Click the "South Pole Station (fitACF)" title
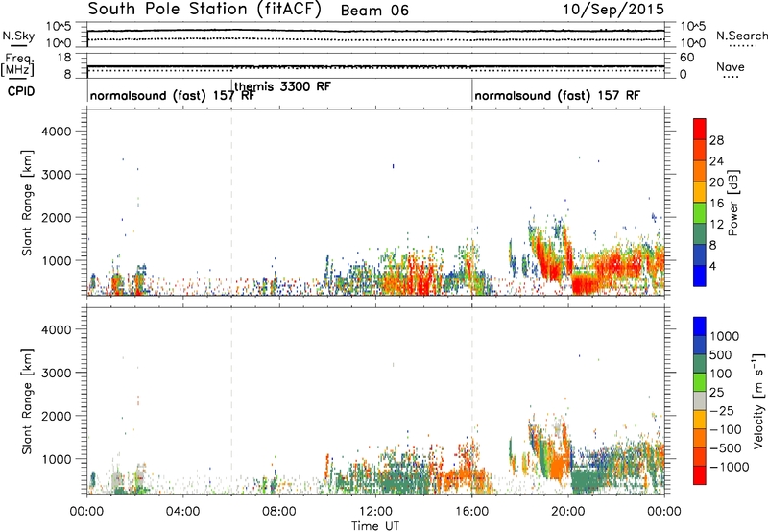 pos(204,9)
